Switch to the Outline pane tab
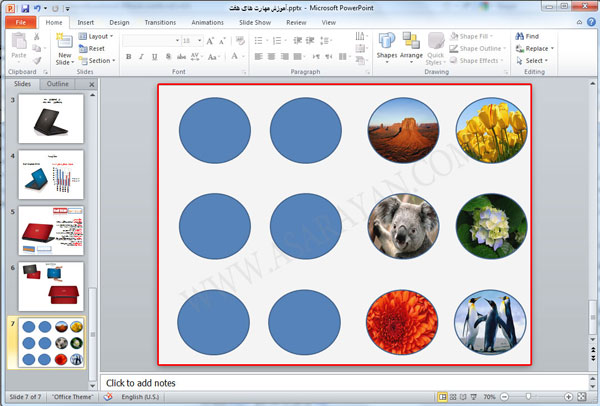Image resolution: width=600 pixels, height=406 pixels. point(59,84)
